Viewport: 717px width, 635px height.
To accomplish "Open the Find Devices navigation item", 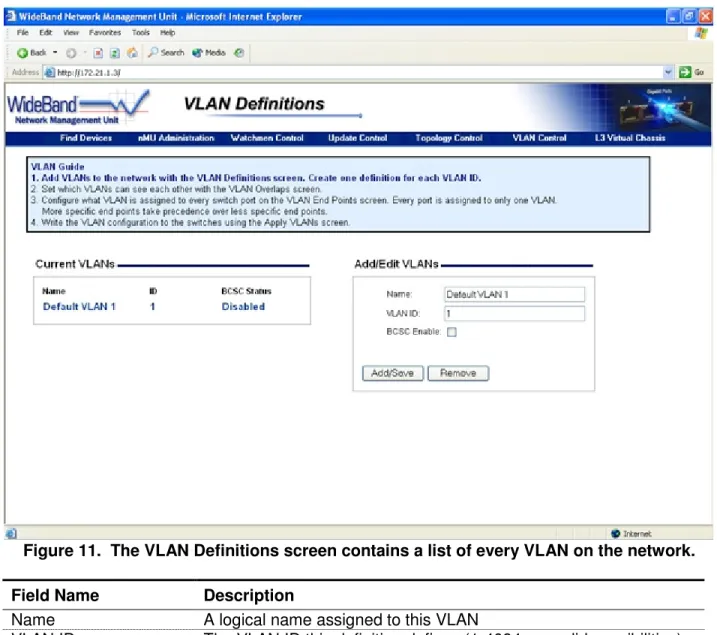I will tap(86, 138).
